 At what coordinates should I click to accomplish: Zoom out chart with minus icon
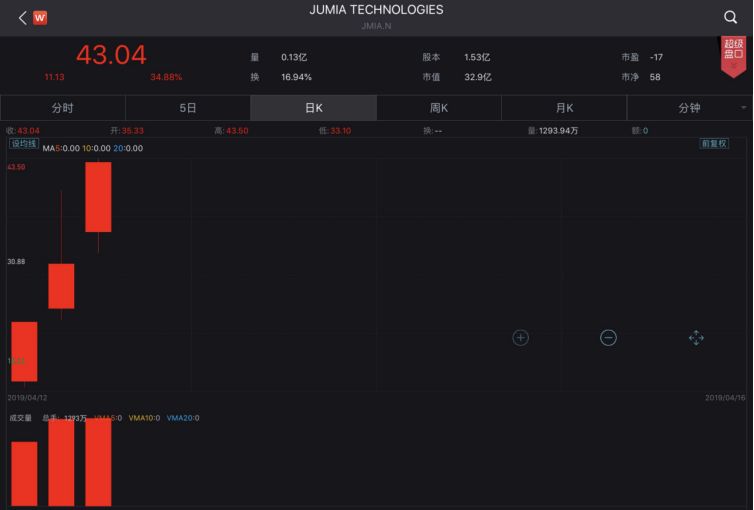click(x=608, y=338)
